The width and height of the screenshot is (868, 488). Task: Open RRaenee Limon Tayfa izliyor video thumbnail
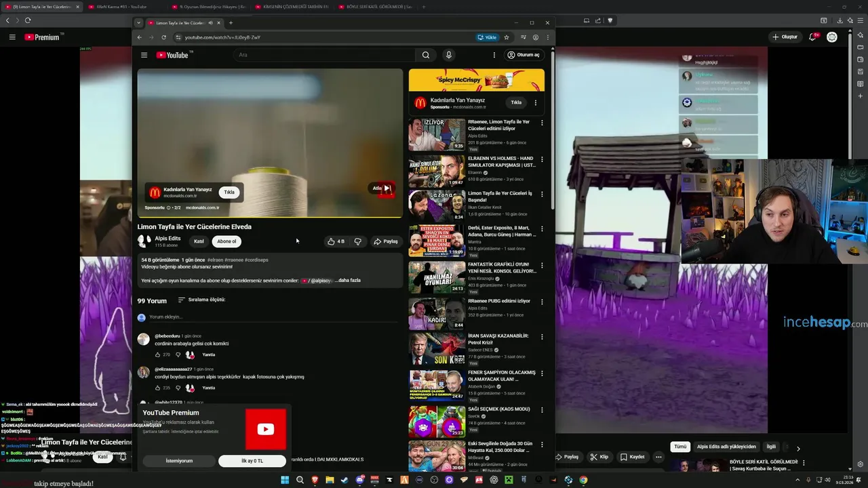pos(437,134)
